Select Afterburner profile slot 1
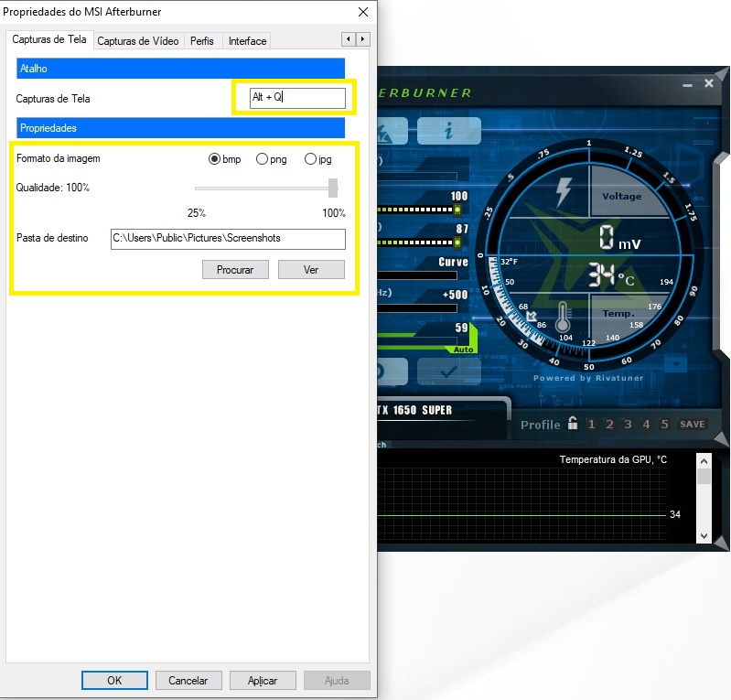731x700 pixels. coord(591,424)
